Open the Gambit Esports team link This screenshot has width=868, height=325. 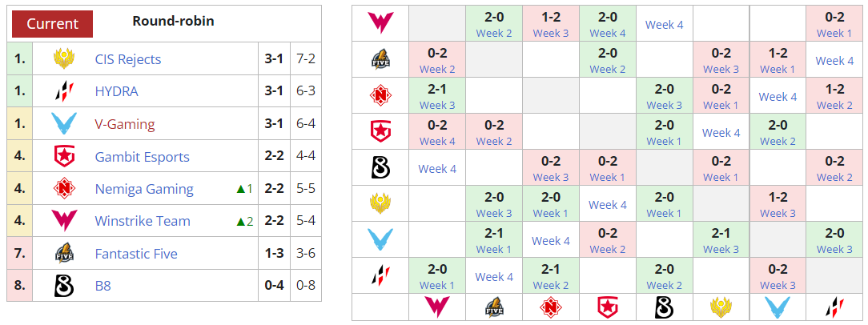coord(142,157)
